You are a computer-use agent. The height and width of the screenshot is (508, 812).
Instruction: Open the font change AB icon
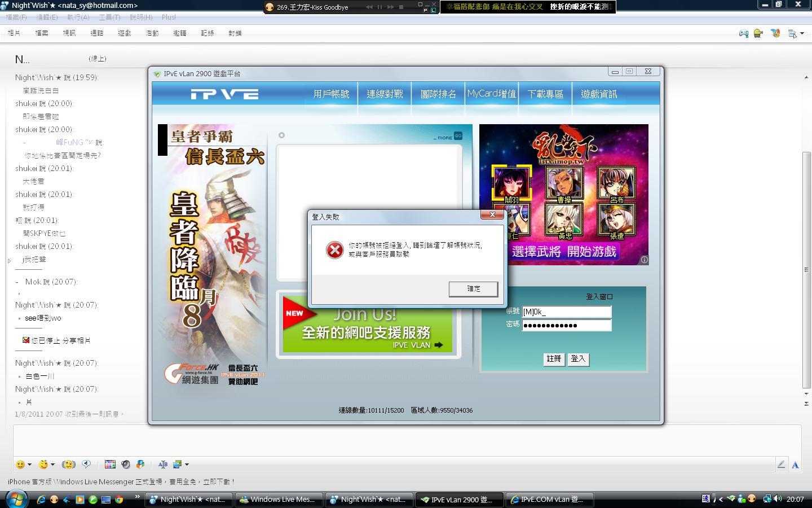pos(163,465)
